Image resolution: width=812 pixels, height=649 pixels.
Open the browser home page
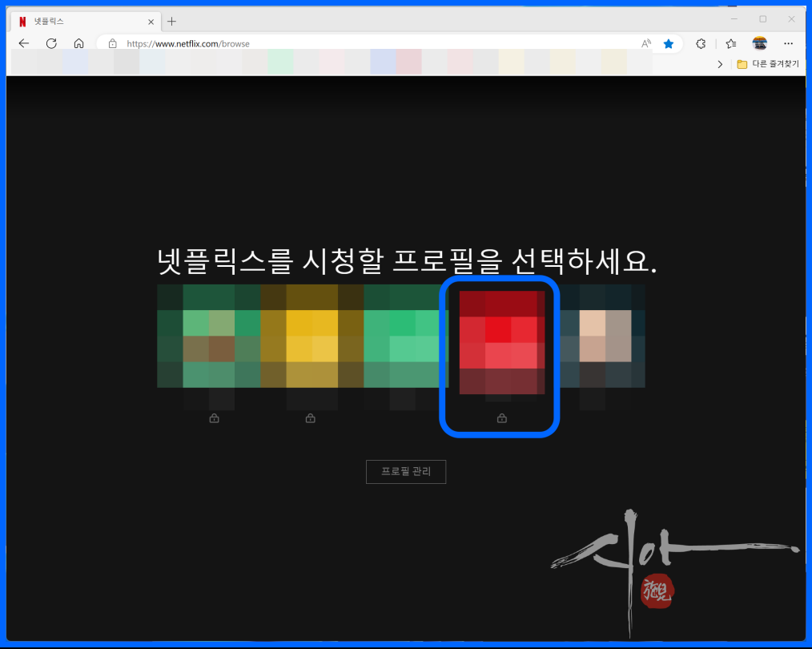coord(78,43)
